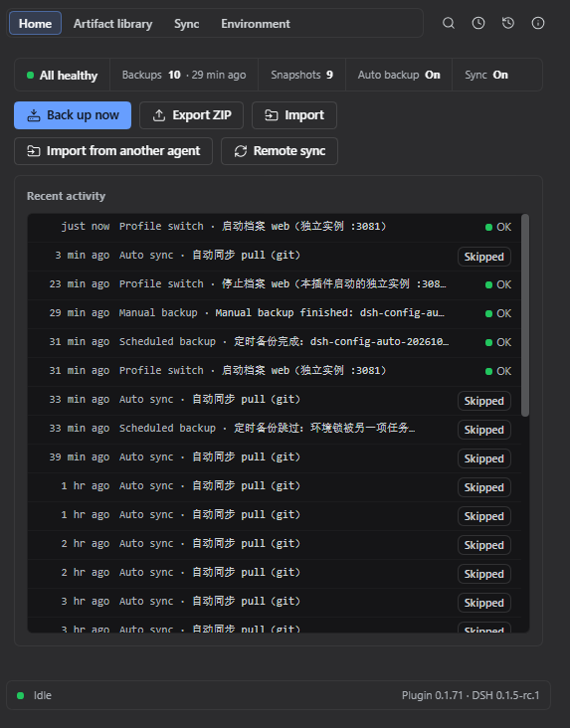Open the search icon in top bar
The width and height of the screenshot is (570, 728).
pos(449,23)
